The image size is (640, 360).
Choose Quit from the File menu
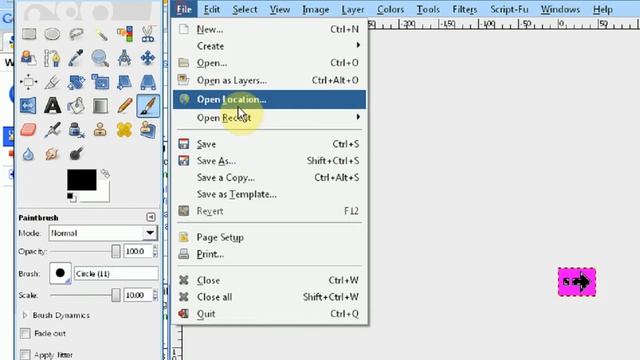(269, 314)
